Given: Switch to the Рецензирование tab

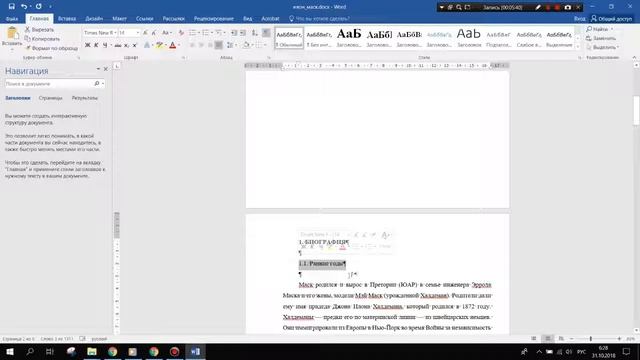Looking at the screenshot, I should tap(213, 18).
